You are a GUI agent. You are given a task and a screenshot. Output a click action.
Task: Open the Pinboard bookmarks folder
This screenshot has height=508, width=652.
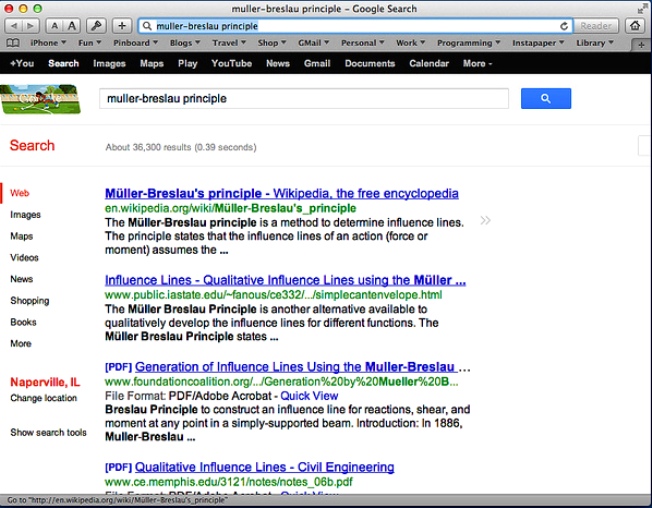pyautogui.click(x=135, y=43)
